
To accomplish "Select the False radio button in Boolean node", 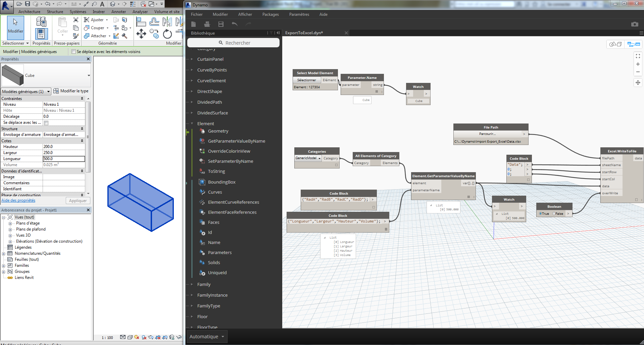I will click(x=554, y=214).
